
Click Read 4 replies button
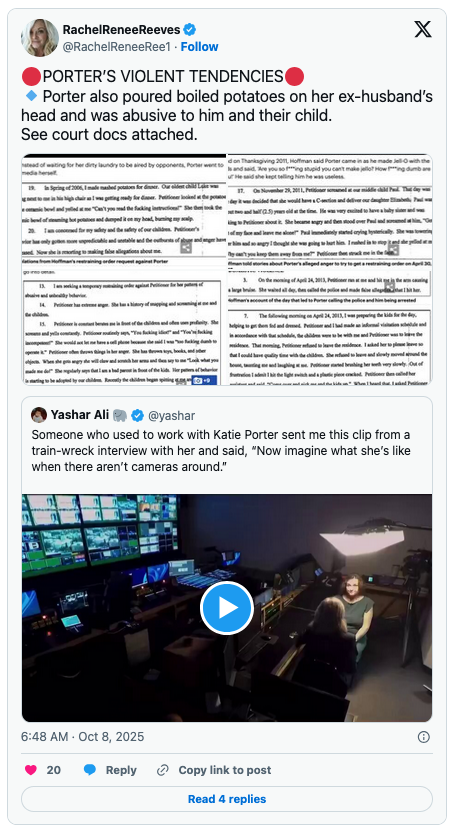coord(227,799)
